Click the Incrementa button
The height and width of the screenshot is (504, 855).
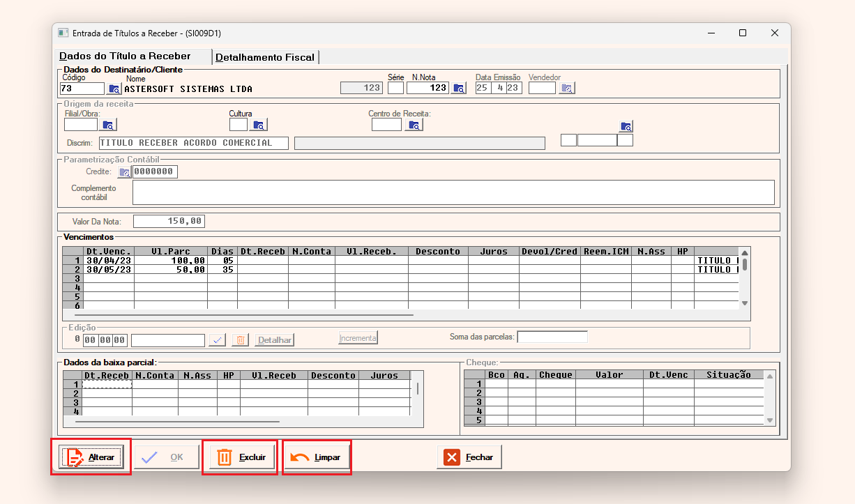click(358, 338)
